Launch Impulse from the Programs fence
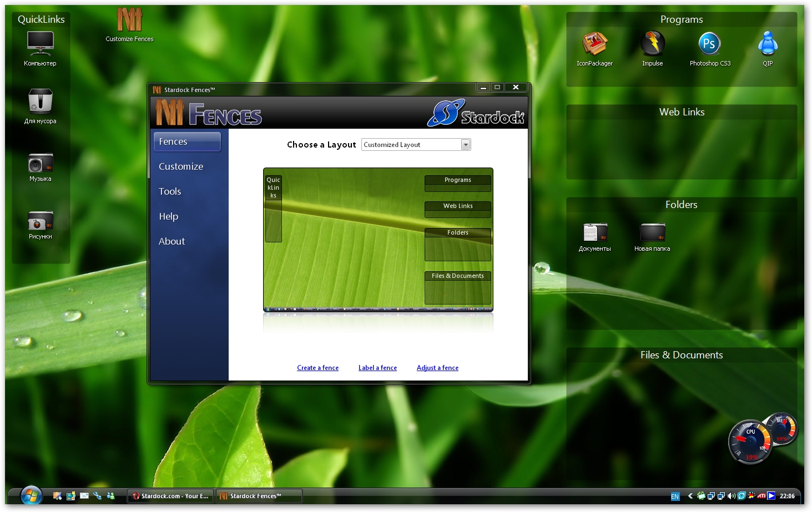812x512 pixels. click(652, 48)
